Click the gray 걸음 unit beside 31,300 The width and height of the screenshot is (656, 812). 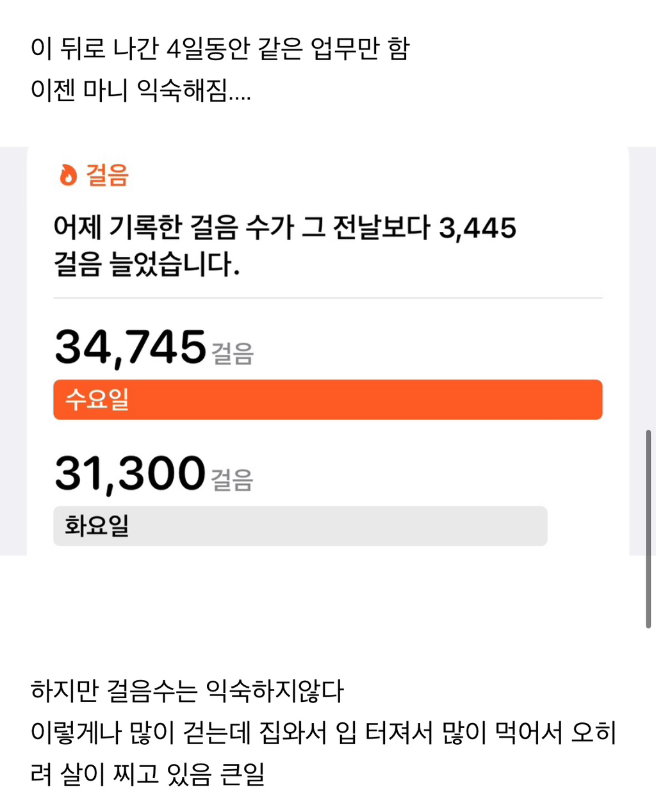(233, 480)
